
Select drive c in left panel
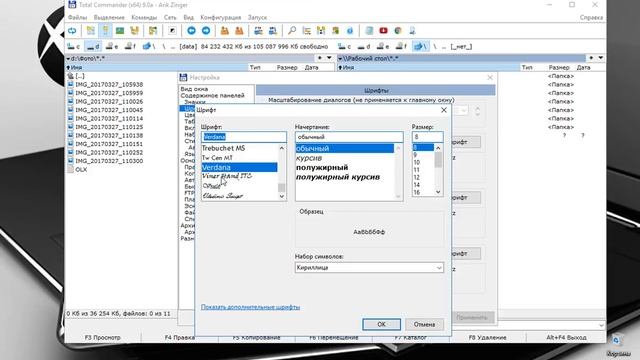pyautogui.click(x=74, y=47)
